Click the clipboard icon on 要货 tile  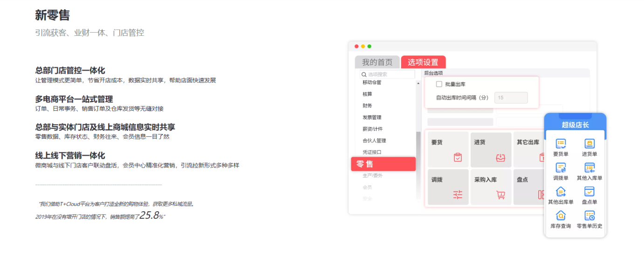point(458,158)
